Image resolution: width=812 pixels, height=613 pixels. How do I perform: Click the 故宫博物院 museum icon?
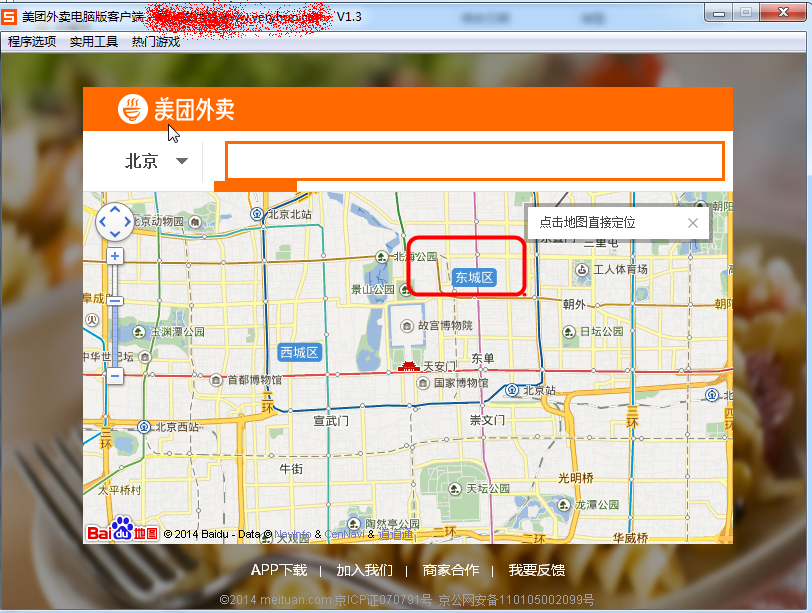pos(407,326)
